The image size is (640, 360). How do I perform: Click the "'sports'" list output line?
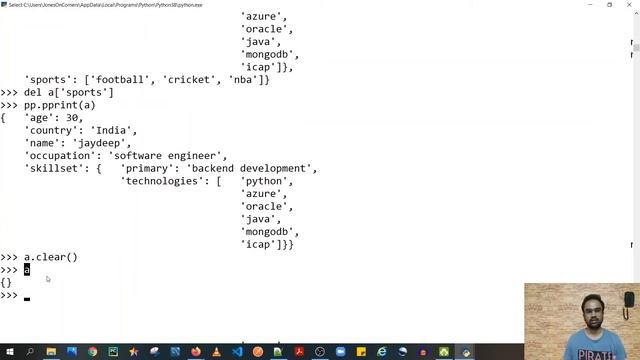(x=147, y=80)
